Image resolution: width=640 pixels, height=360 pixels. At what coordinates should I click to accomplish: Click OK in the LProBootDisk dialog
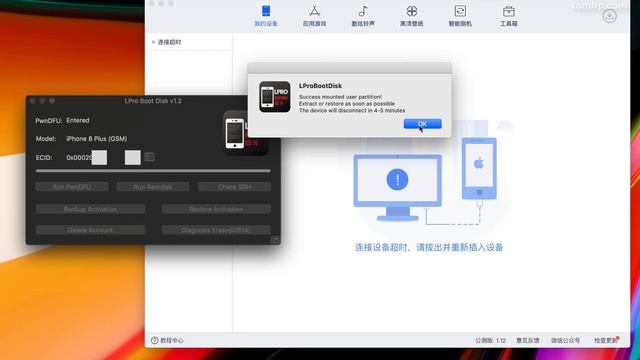(422, 124)
